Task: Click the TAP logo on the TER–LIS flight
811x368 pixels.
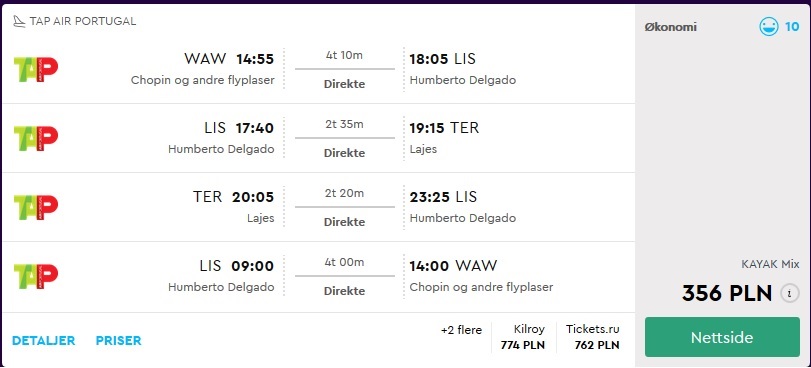Action: point(36,207)
